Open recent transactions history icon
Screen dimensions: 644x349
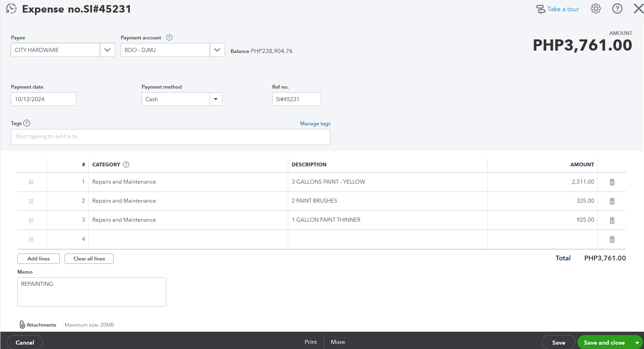pos(11,9)
